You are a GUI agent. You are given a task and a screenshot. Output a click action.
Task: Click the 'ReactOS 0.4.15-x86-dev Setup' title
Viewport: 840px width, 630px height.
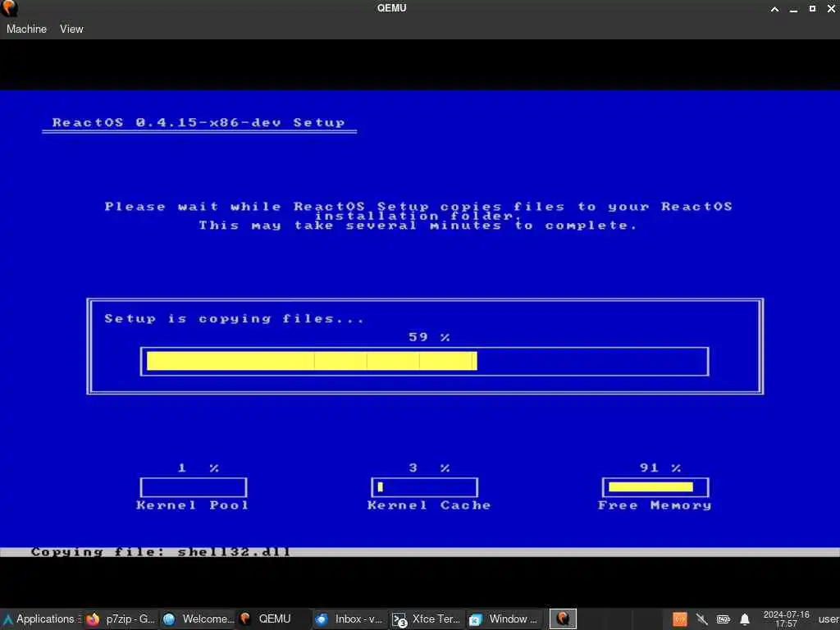click(199, 123)
